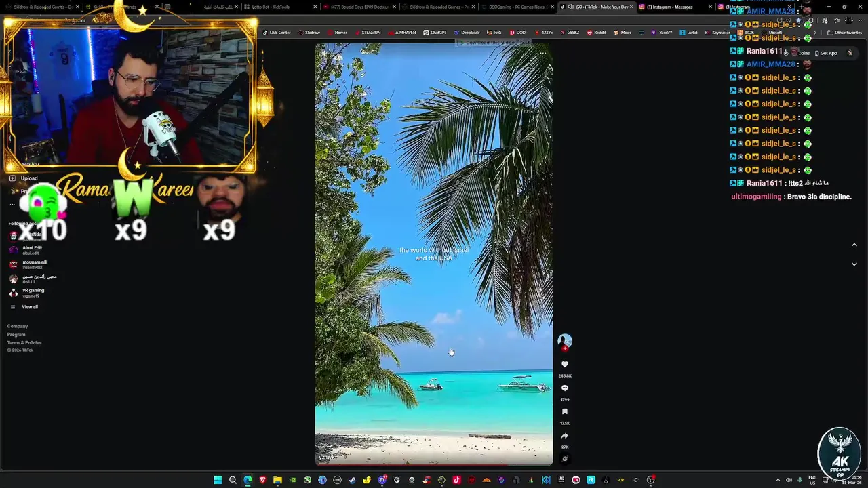Open the mounam nill following account
This screenshot has width=868, height=488.
[35, 264]
